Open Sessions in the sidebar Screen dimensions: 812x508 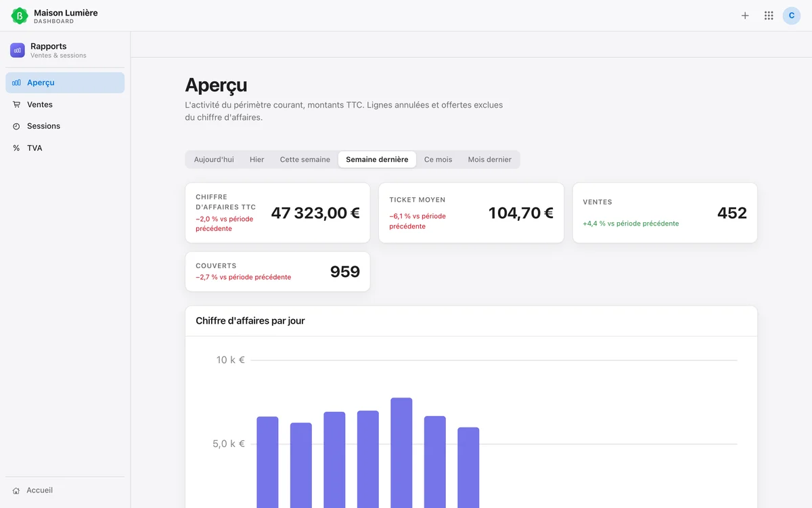point(65,126)
